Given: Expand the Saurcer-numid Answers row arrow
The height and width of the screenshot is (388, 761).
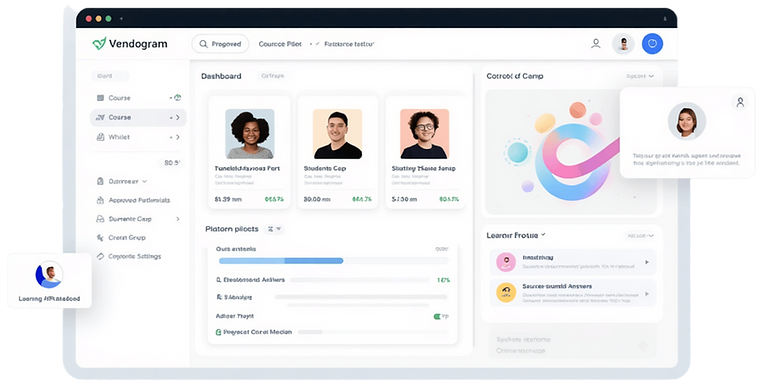Looking at the screenshot, I should click(x=646, y=294).
